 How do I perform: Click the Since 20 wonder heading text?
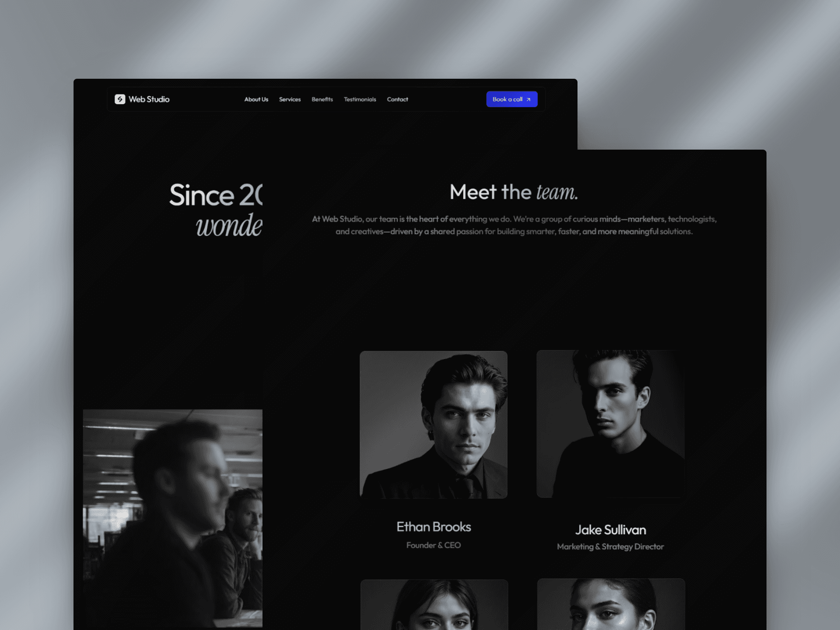click(216, 210)
